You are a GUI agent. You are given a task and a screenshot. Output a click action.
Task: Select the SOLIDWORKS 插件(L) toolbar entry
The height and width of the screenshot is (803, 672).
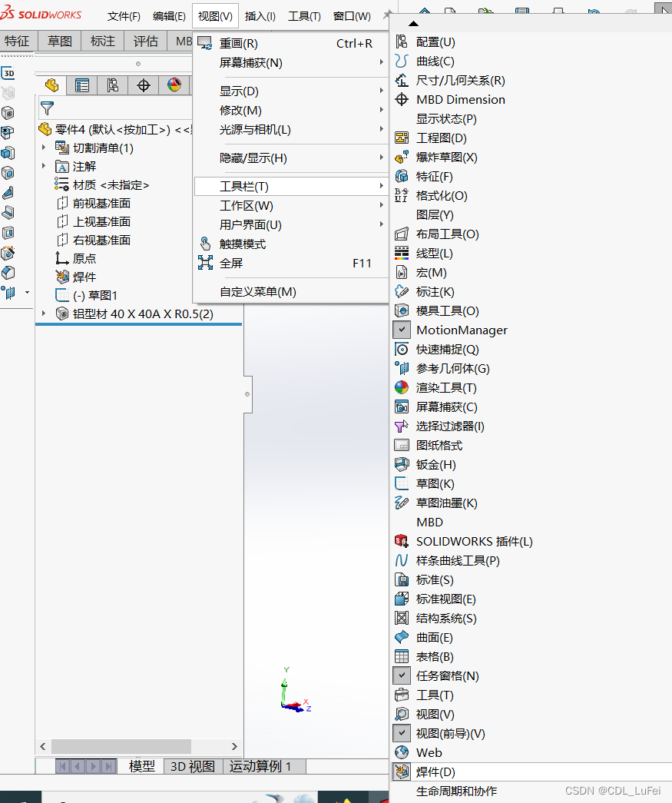[x=474, y=541]
